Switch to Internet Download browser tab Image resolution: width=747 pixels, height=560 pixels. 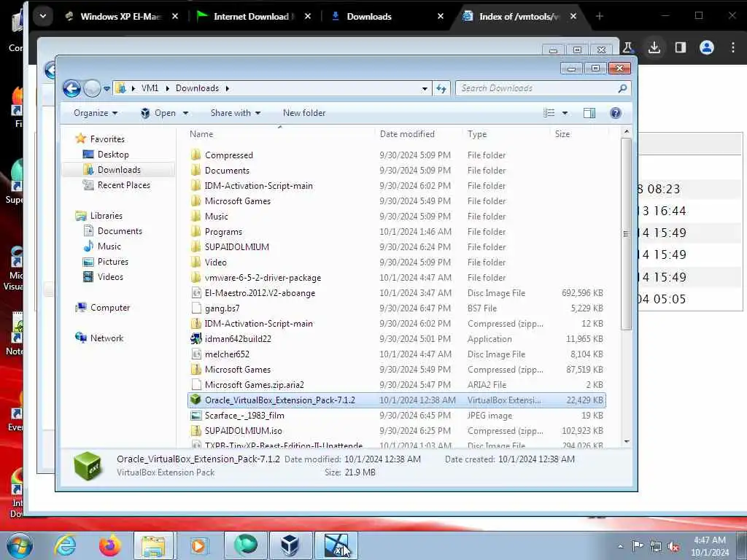252,17
